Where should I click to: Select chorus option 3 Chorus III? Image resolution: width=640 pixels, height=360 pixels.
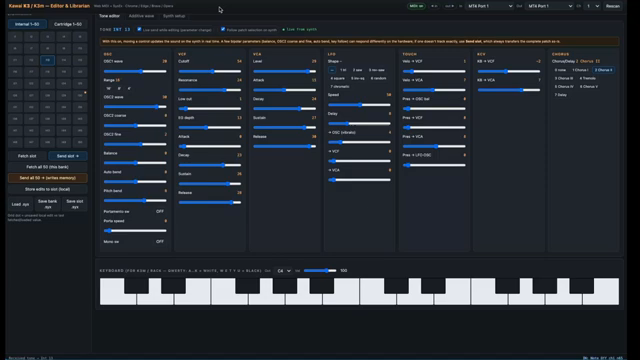564,78
